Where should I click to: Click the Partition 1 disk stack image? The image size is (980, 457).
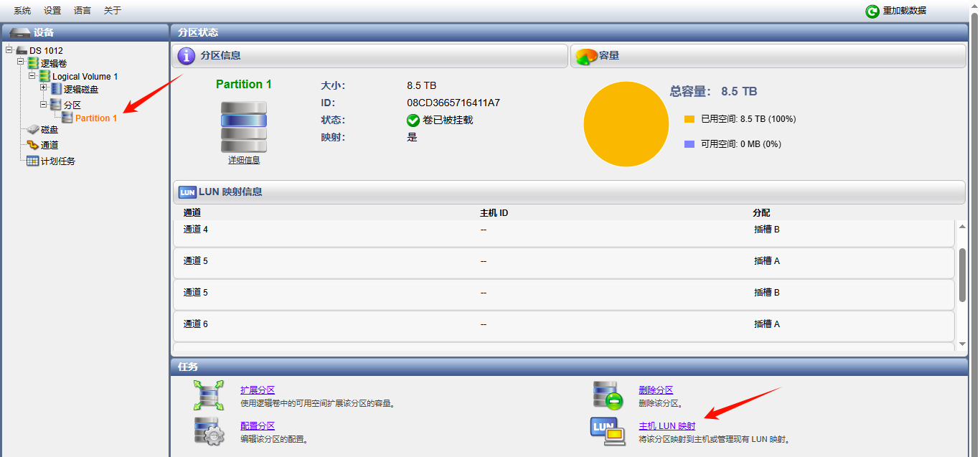point(244,126)
